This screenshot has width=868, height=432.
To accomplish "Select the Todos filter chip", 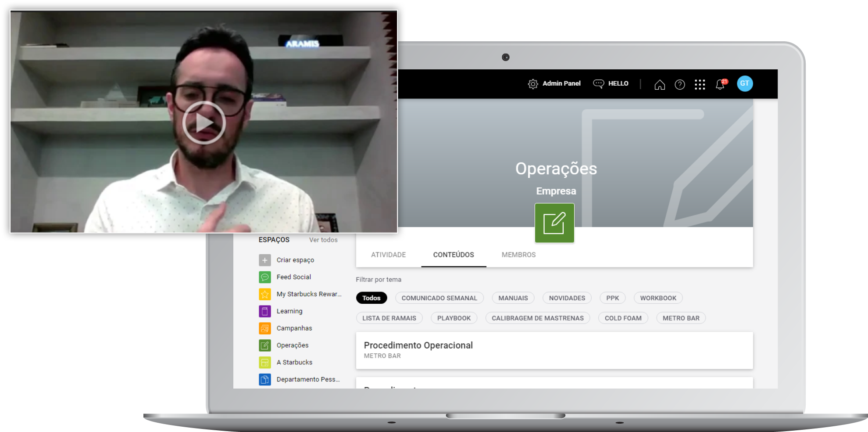I will click(371, 298).
